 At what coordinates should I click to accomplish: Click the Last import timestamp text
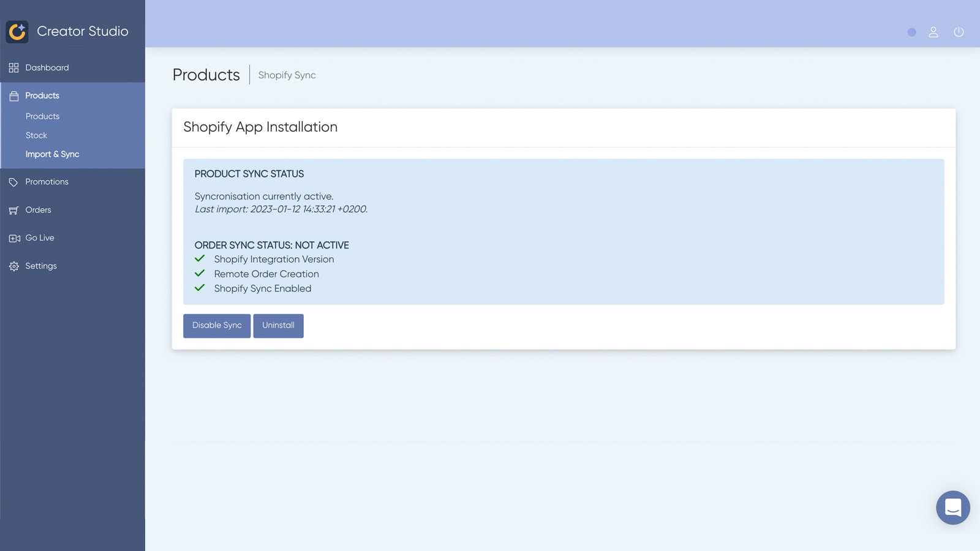coord(281,209)
